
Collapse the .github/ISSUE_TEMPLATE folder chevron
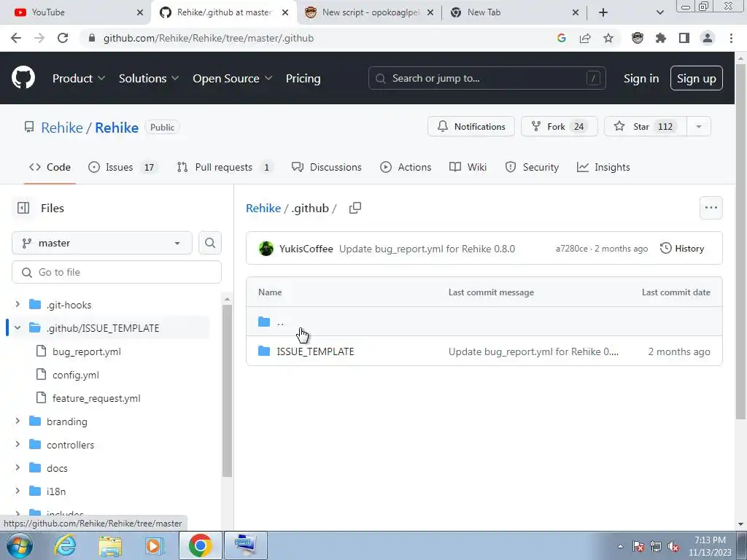18,327
